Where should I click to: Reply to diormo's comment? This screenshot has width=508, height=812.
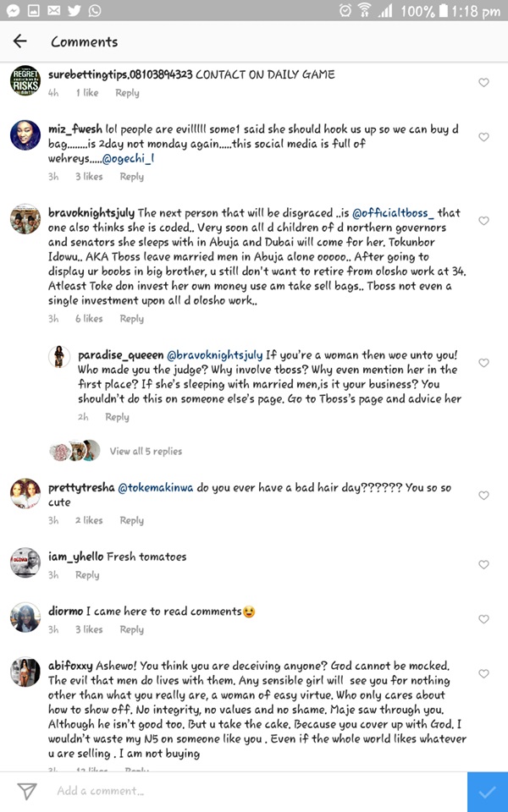(x=131, y=629)
